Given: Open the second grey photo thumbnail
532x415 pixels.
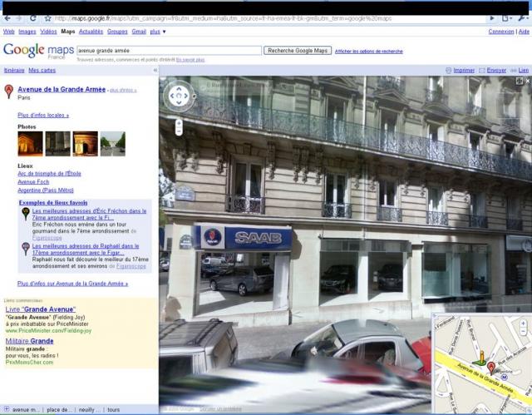Looking at the screenshot, I should 57,144.
